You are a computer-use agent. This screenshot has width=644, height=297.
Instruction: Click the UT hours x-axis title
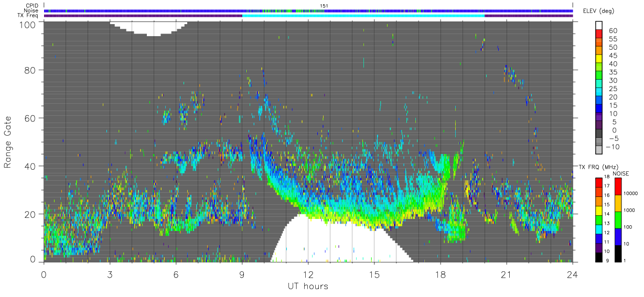click(x=307, y=287)
